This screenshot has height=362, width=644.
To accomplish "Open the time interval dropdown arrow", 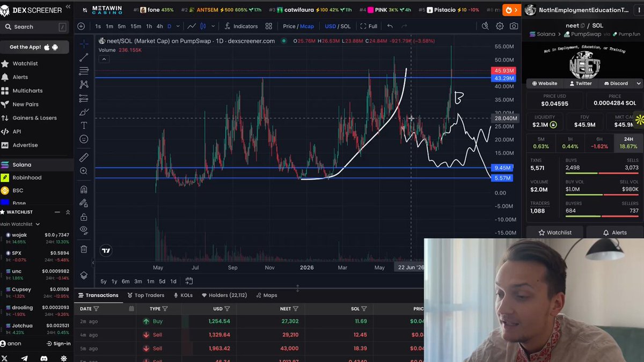I will (178, 26).
